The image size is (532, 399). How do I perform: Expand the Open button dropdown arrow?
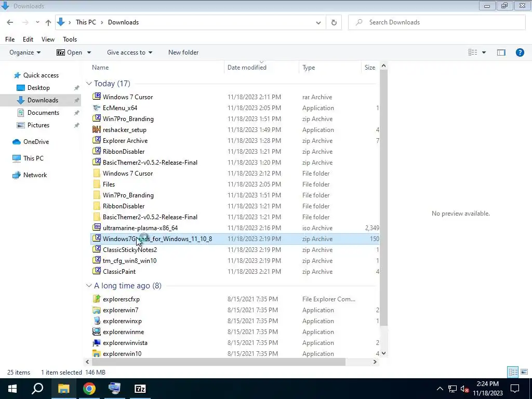tap(89, 52)
